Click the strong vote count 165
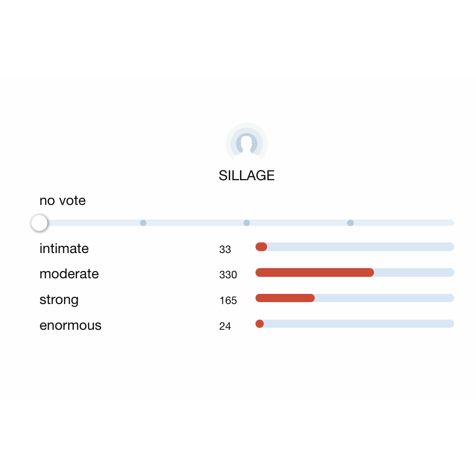This screenshot has height=476, width=476. (228, 300)
